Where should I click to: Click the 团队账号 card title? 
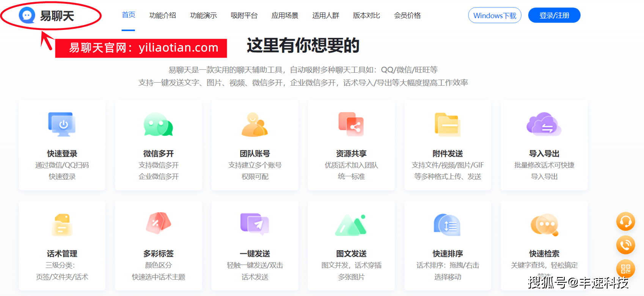(255, 153)
